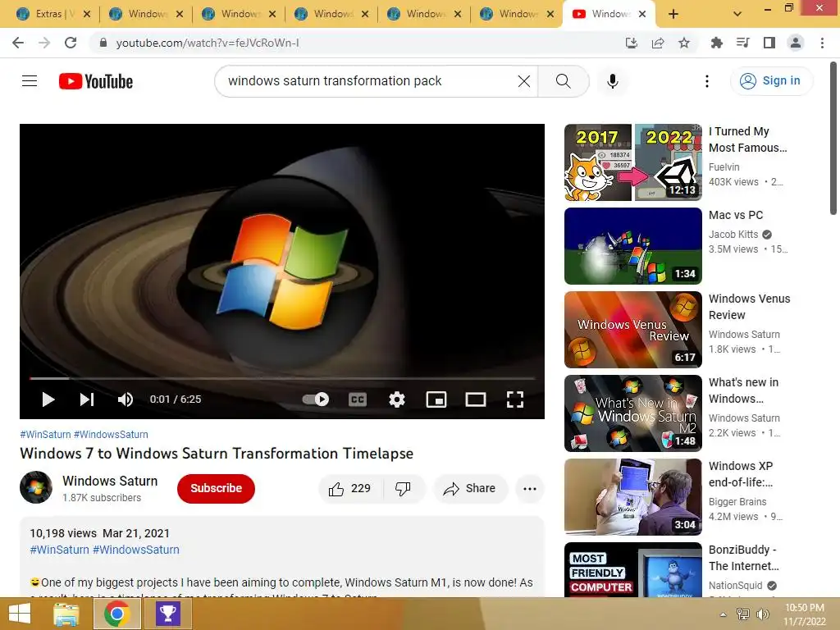Go back in browser history
Viewport: 840px width, 630px height.
pos(18,43)
